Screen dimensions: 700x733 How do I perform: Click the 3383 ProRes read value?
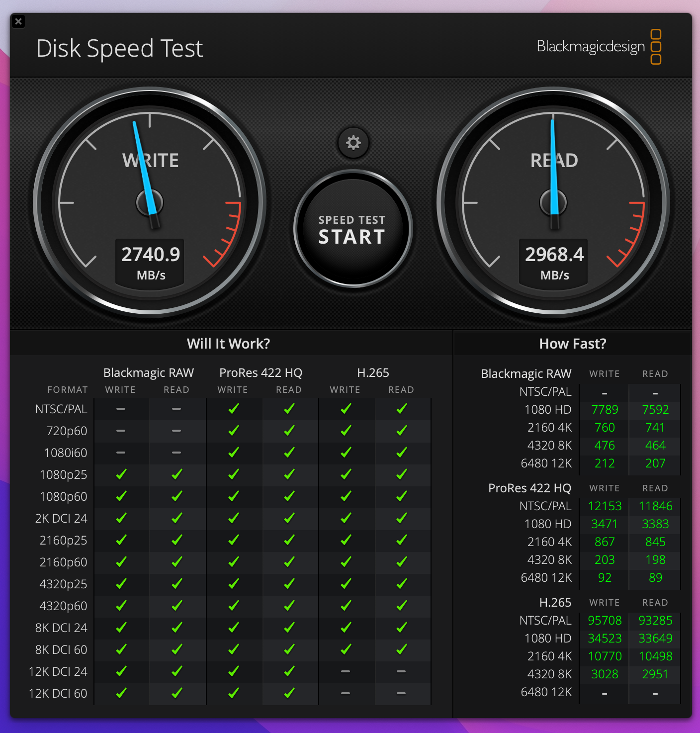click(656, 524)
